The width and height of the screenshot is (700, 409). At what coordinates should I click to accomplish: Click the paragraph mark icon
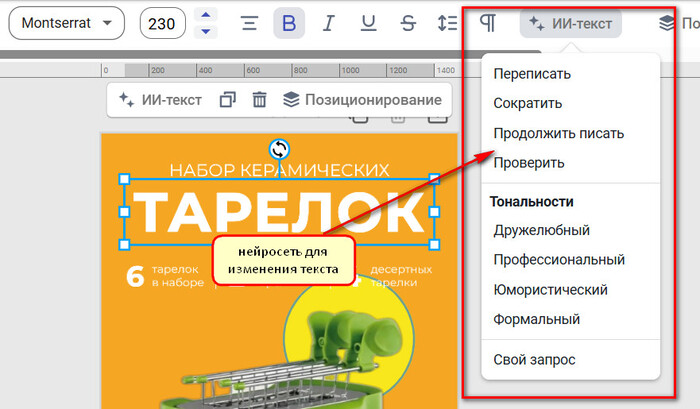pyautogui.click(x=488, y=23)
